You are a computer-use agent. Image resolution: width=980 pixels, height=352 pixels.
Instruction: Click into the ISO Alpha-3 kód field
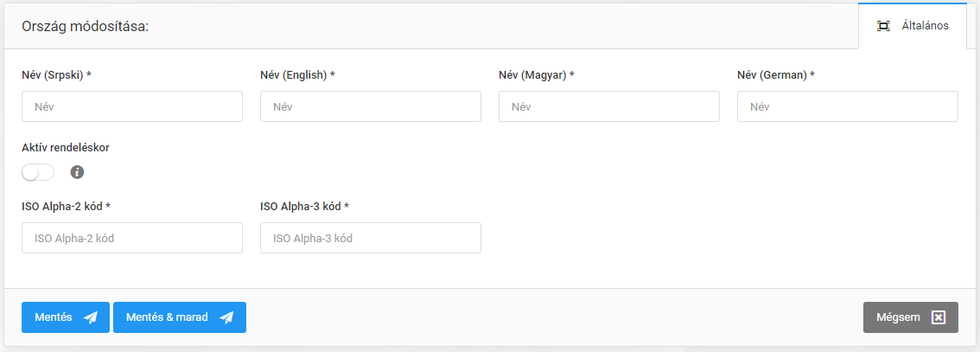[x=371, y=238]
